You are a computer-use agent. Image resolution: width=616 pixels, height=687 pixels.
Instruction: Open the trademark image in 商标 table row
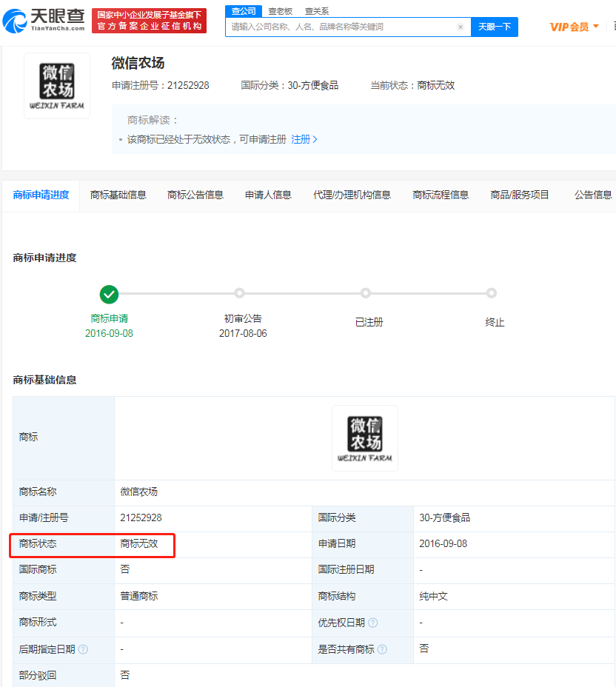click(365, 438)
